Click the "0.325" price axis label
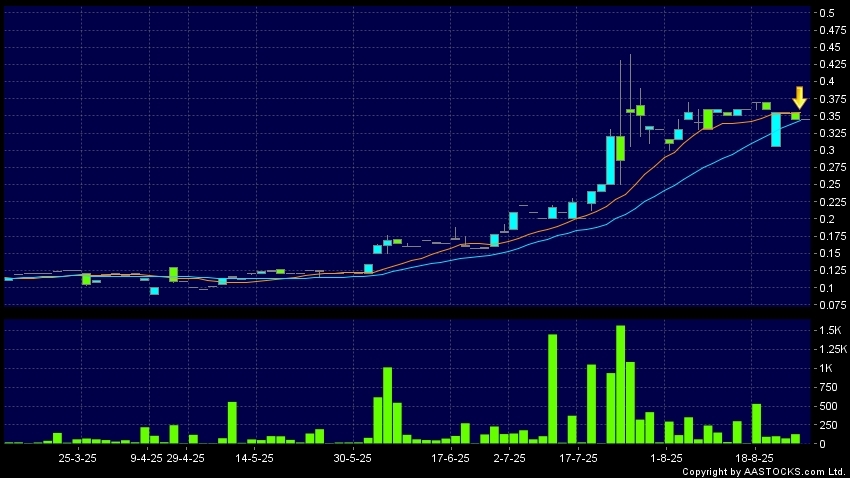Image resolution: width=850 pixels, height=478 pixels. point(833,133)
